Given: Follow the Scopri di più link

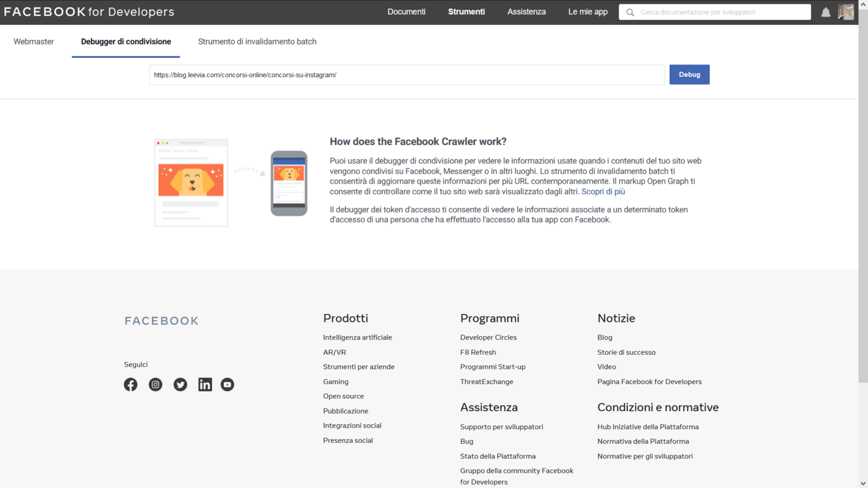Looking at the screenshot, I should tap(603, 191).
